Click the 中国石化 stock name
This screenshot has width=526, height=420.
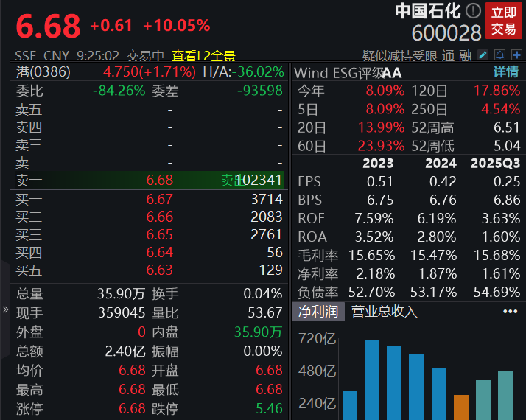click(428, 11)
